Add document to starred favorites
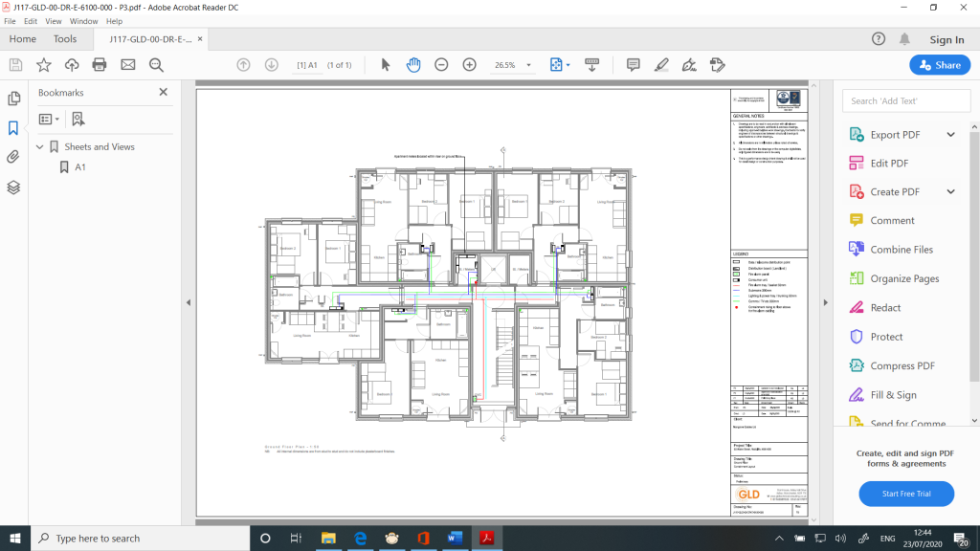 point(44,65)
